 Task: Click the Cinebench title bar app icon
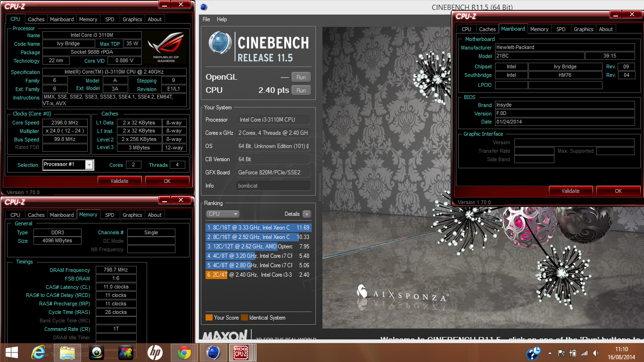tap(204, 7)
